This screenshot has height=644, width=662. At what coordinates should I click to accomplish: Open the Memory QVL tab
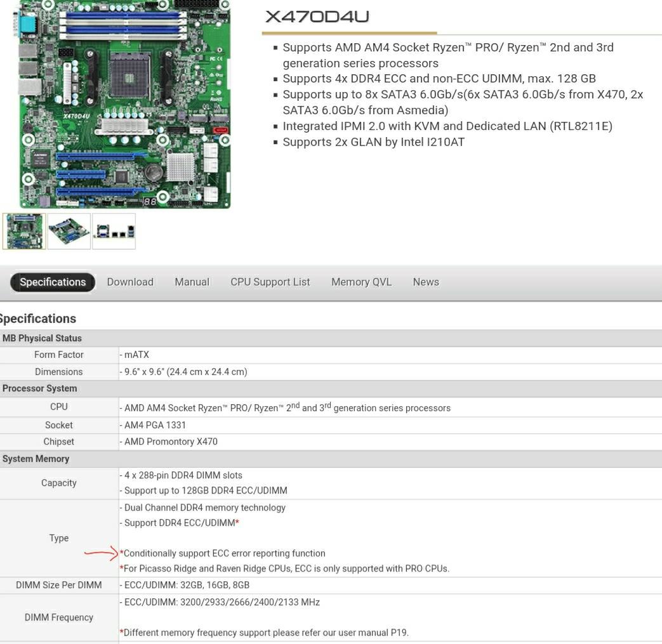361,282
